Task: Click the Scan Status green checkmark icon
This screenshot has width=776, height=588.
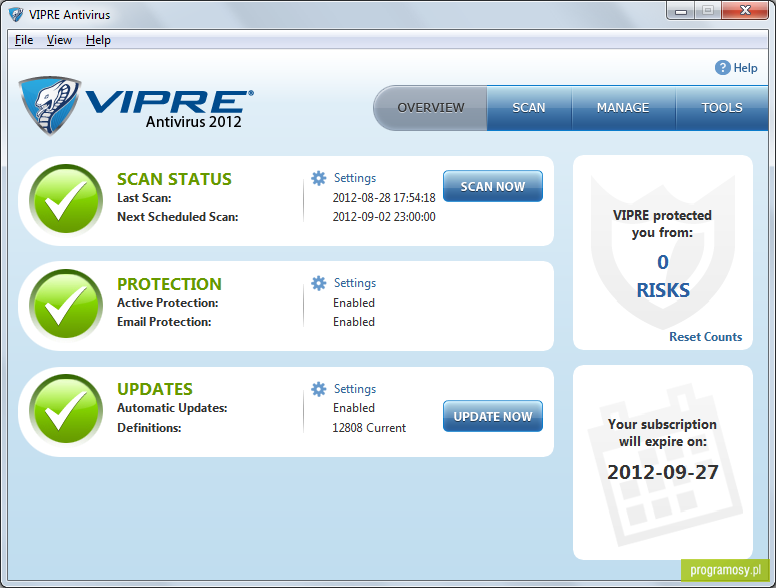Action: pyautogui.click(x=66, y=199)
